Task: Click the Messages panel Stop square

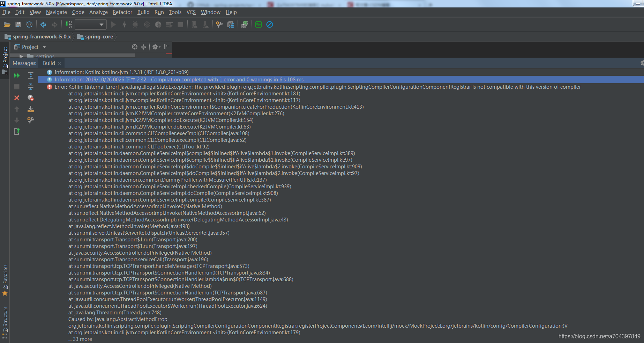Action: pos(17,87)
